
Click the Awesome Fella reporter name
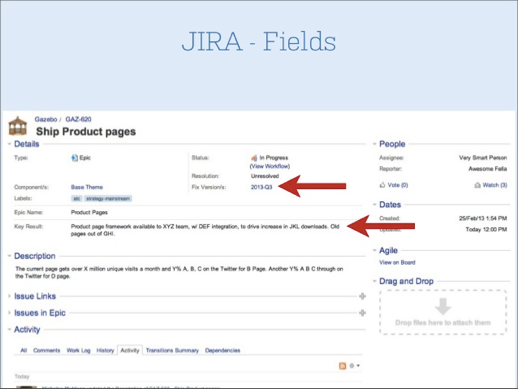(488, 169)
